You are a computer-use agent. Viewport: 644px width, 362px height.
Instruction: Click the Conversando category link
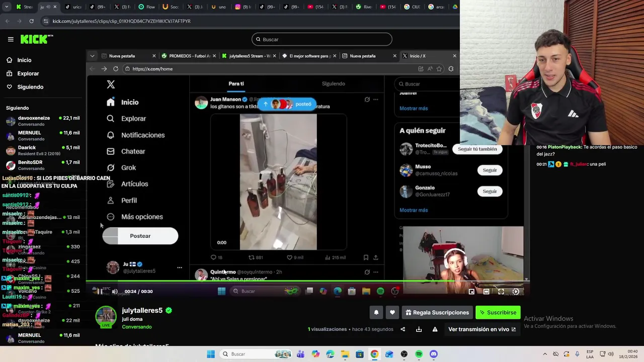136,327
